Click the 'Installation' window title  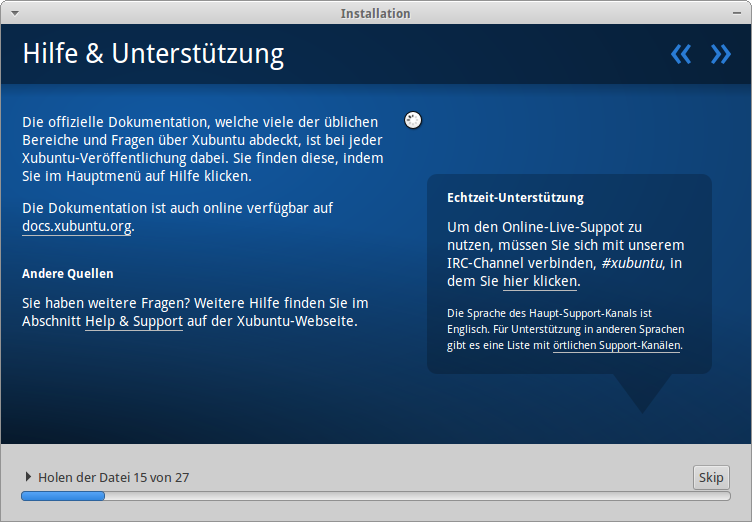(x=376, y=13)
